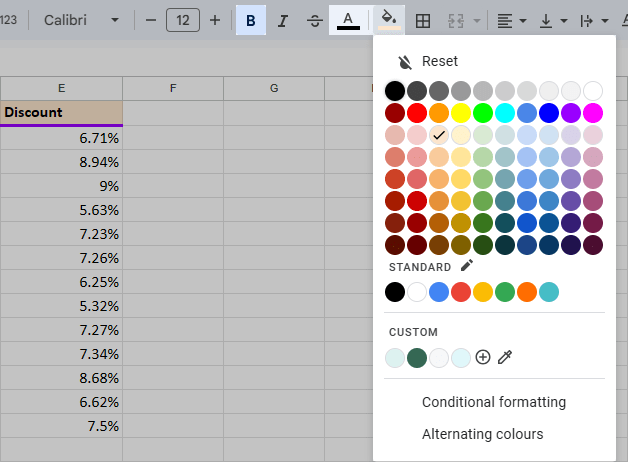Select the magenta swatch
628x462 pixels.
tap(593, 113)
